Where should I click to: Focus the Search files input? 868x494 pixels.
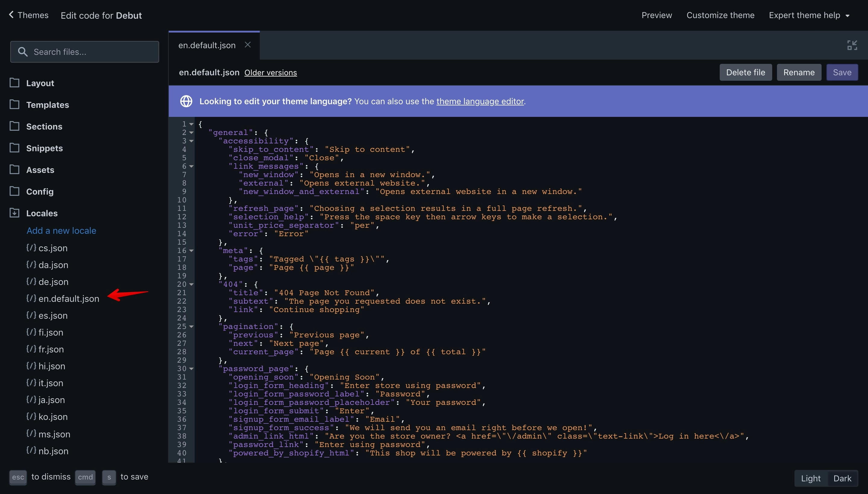pos(84,52)
